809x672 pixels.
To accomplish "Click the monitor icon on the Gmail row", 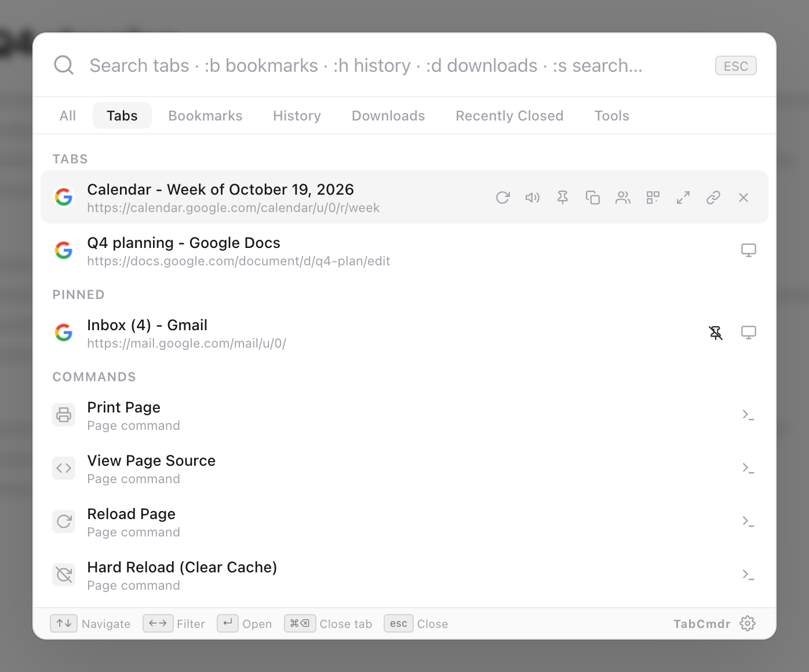I will pos(749,333).
